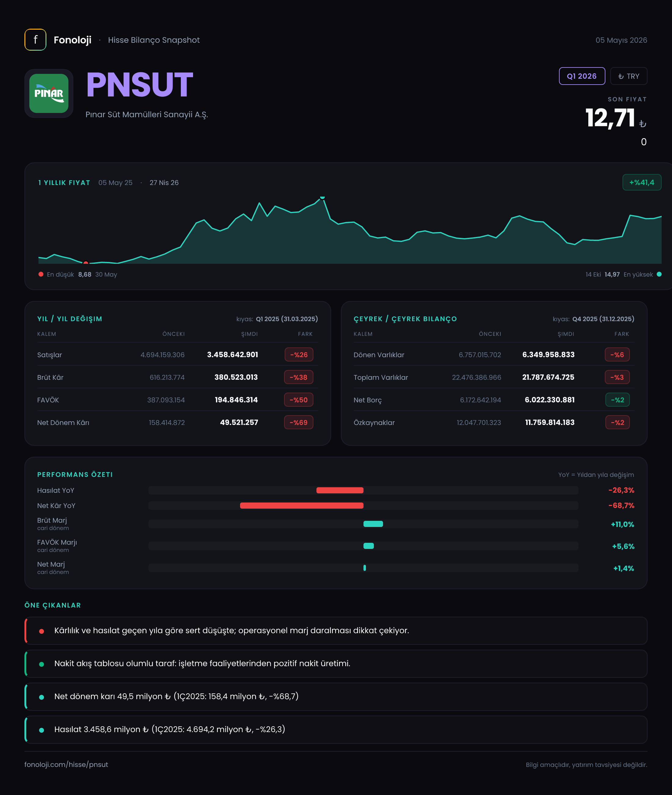Image resolution: width=672 pixels, height=795 pixels.
Task: Click the Net Dönem Kârı -%69 badge
Action: click(x=299, y=422)
